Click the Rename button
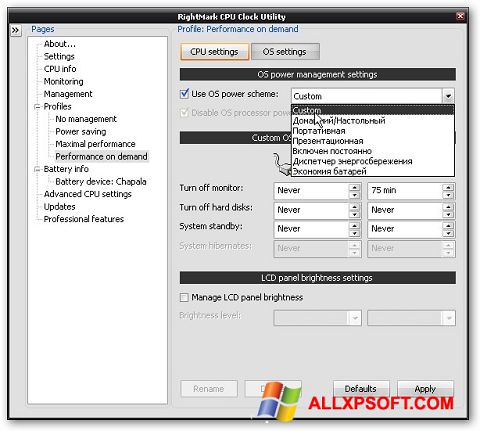 click(209, 389)
